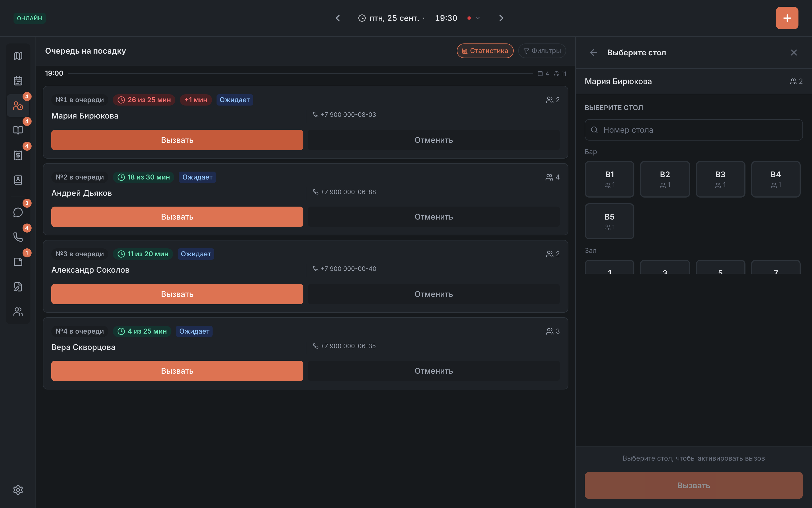The image size is (812, 508).
Task: Select bar table B1
Action: 609,179
